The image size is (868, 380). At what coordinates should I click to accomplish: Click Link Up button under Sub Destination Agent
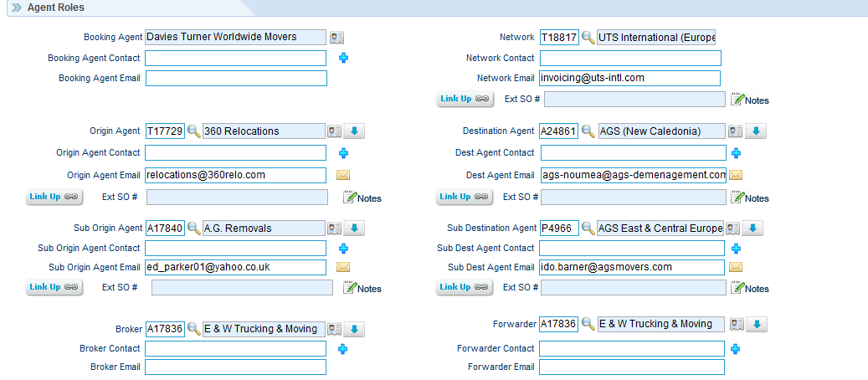point(465,287)
